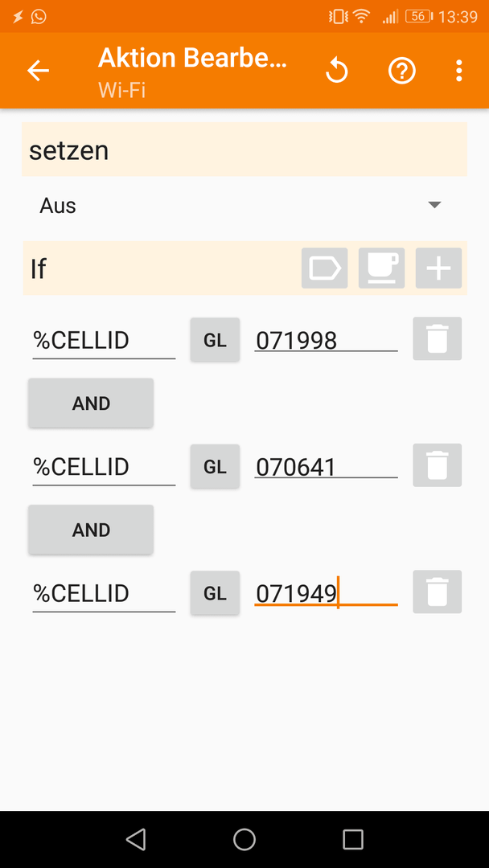Change the GL operator for 071949
This screenshot has width=489, height=868.
click(x=215, y=593)
